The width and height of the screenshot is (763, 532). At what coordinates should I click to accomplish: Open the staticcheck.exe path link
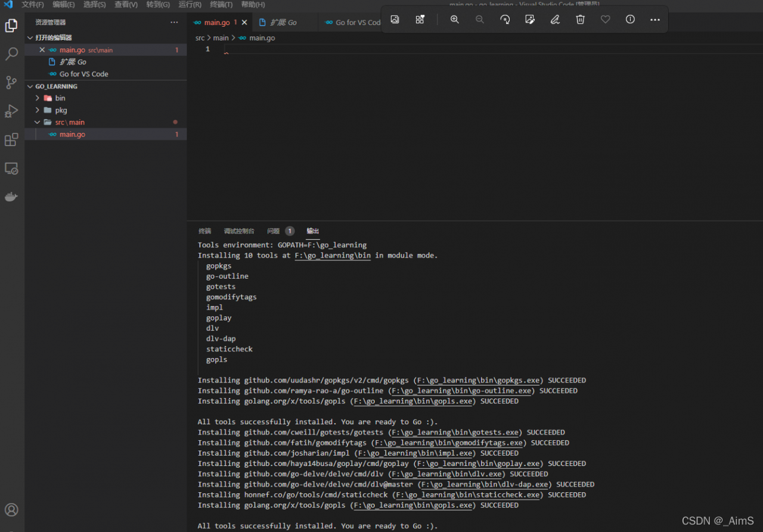coord(468,494)
